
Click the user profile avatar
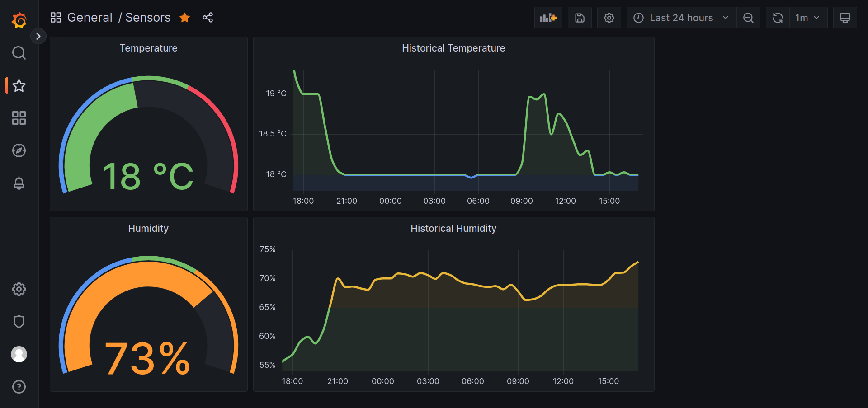click(19, 354)
